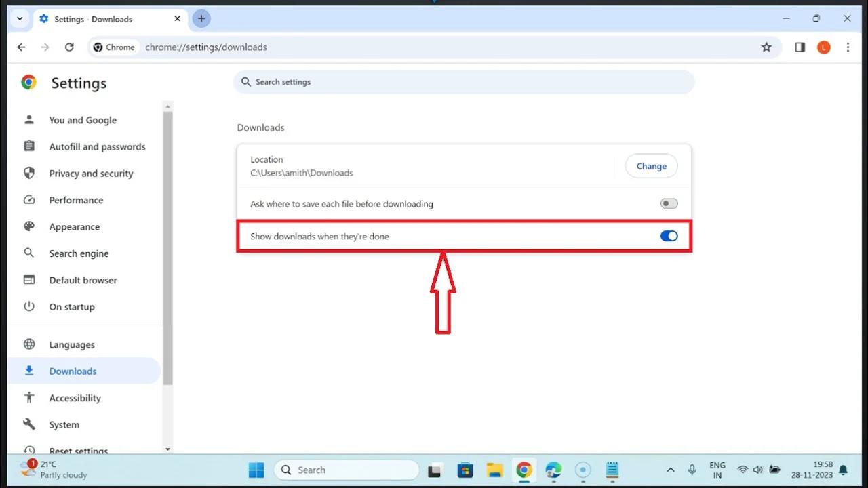The image size is (868, 488).
Task: Show hidden system tray icons
Action: pos(671,470)
